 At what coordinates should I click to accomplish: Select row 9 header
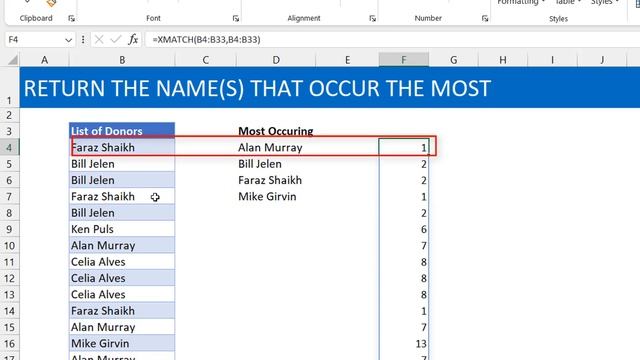(x=9, y=229)
